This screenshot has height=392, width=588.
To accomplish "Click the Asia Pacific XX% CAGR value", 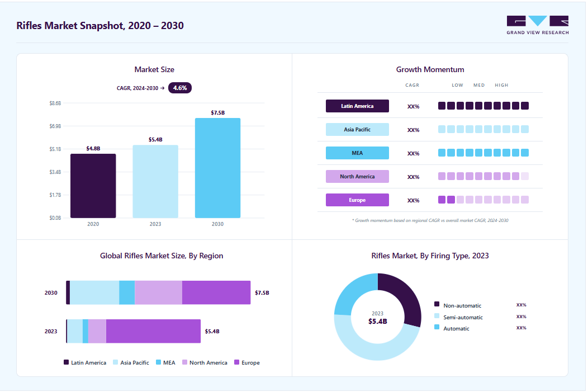I will tap(413, 130).
